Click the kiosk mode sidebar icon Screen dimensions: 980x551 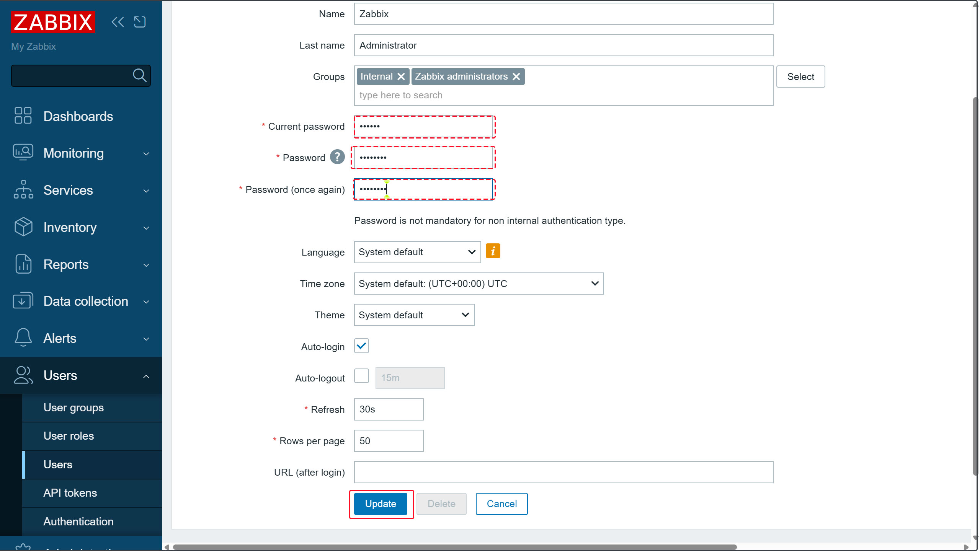(x=140, y=22)
